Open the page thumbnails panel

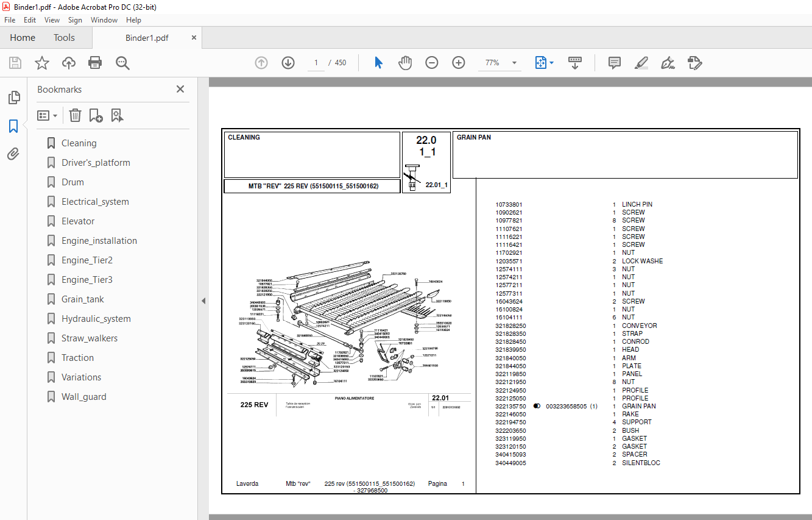(x=13, y=98)
